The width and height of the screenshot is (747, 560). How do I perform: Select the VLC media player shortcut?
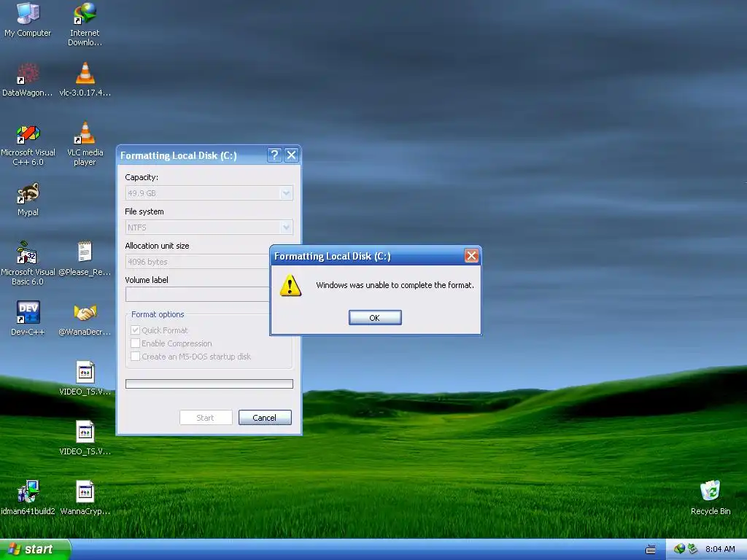click(x=85, y=144)
